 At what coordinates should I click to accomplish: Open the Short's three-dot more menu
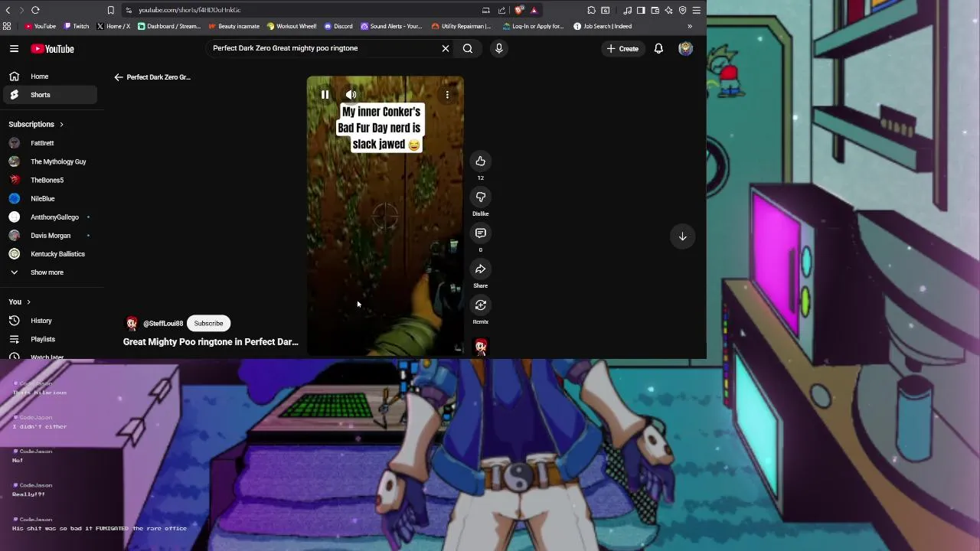(447, 95)
